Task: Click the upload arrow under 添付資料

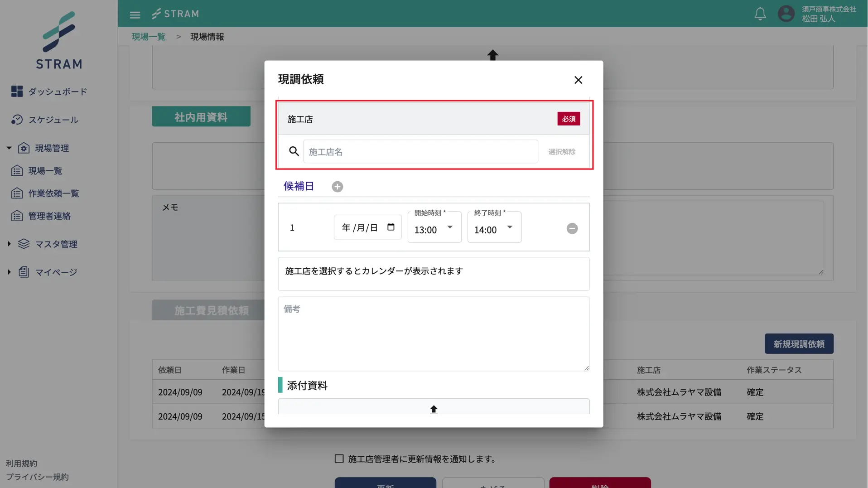Action: pyautogui.click(x=434, y=409)
